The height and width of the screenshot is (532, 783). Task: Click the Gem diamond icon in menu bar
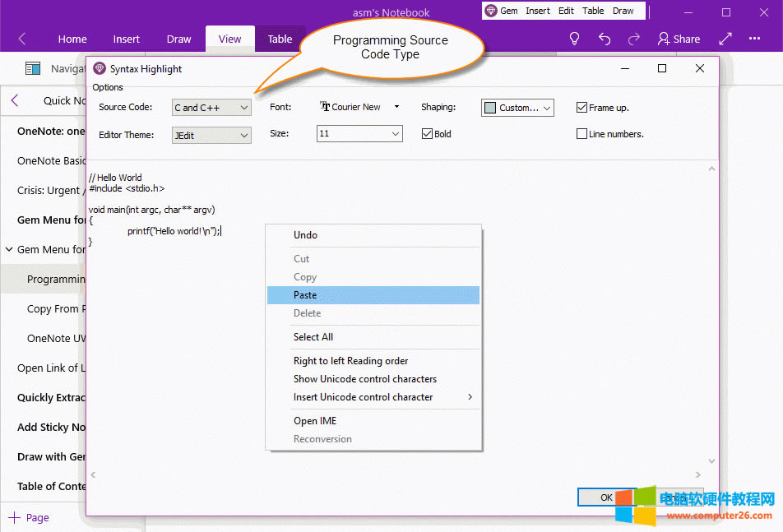(x=491, y=11)
